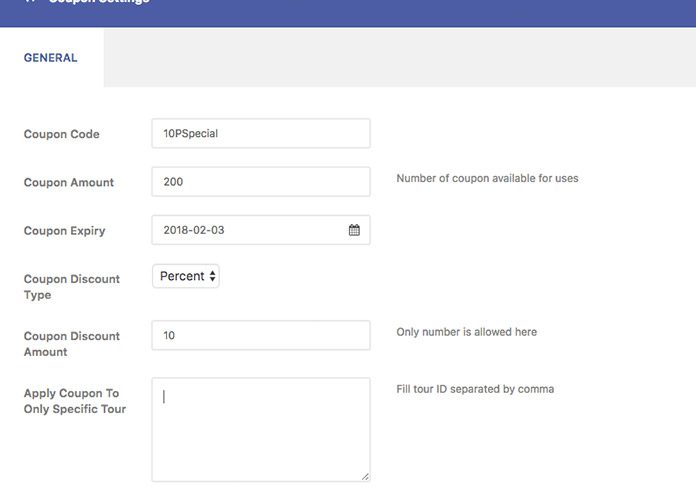Image resolution: width=696 pixels, height=490 pixels.
Task: Click the Coupon Amount field showing 200
Action: [261, 182]
